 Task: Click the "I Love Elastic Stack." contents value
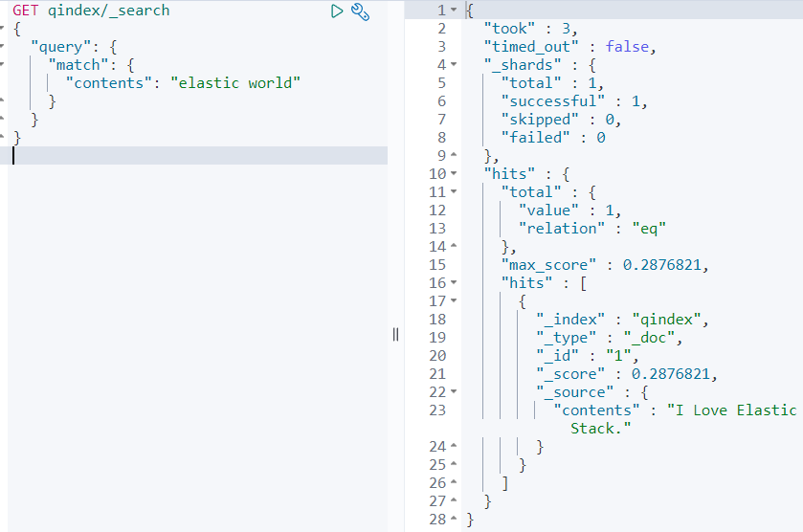683,419
